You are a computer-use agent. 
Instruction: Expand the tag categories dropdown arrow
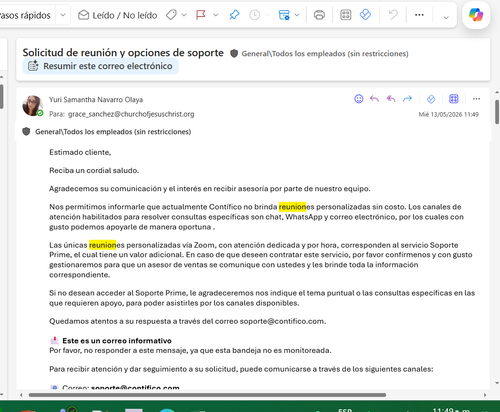tap(184, 15)
